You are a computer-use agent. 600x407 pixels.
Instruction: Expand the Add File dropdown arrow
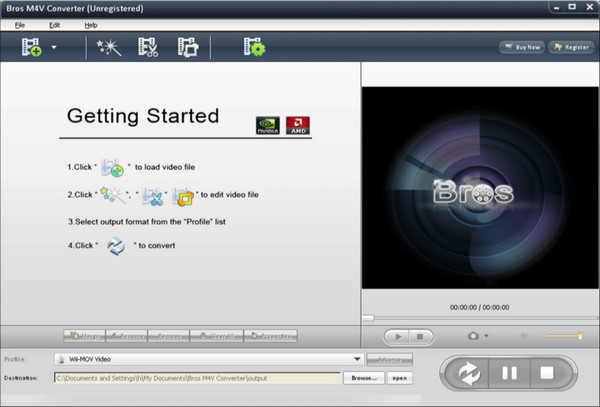pos(54,47)
